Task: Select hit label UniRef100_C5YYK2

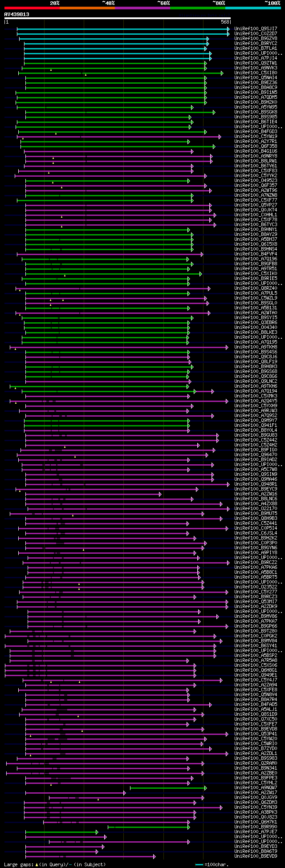Action: click(x=256, y=175)
